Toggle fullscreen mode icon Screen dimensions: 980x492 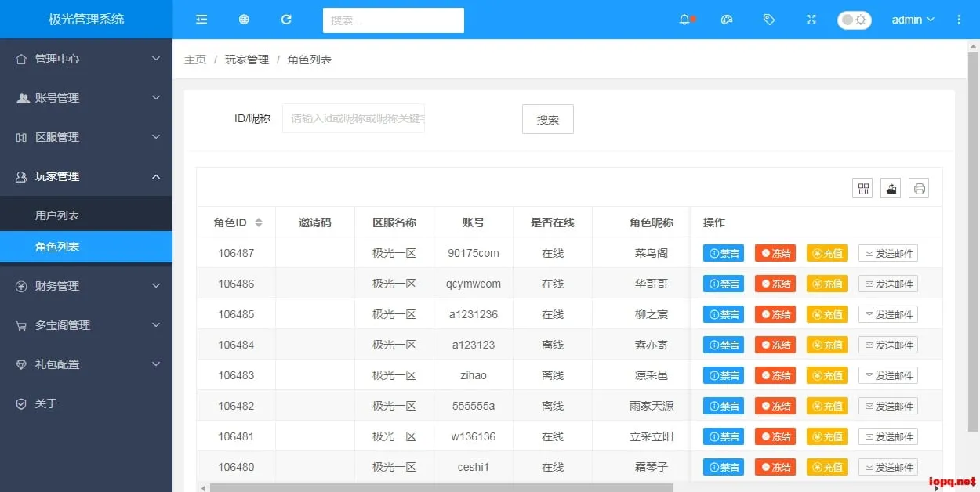811,20
